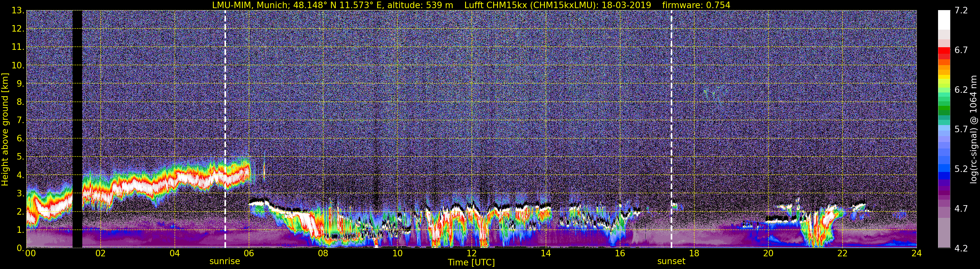Screen dimensions: 980x269
Task: Click the time axis tick label 14
Action: 545,254
